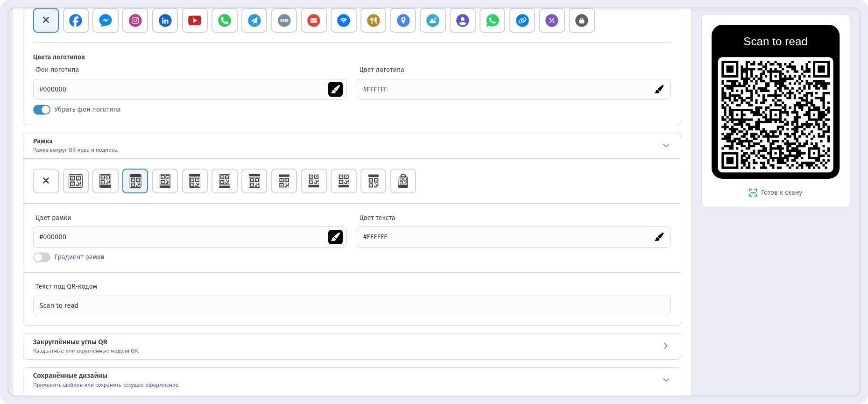Image resolution: width=868 pixels, height=404 pixels.
Task: Click the 'Текст под QR-кодом' text field
Action: (x=352, y=305)
